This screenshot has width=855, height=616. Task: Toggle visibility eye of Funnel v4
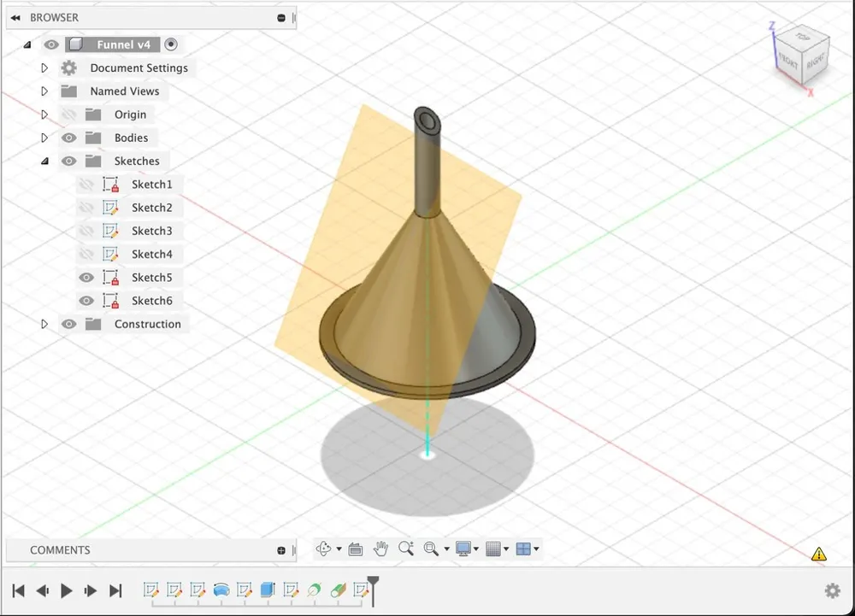pyautogui.click(x=51, y=44)
